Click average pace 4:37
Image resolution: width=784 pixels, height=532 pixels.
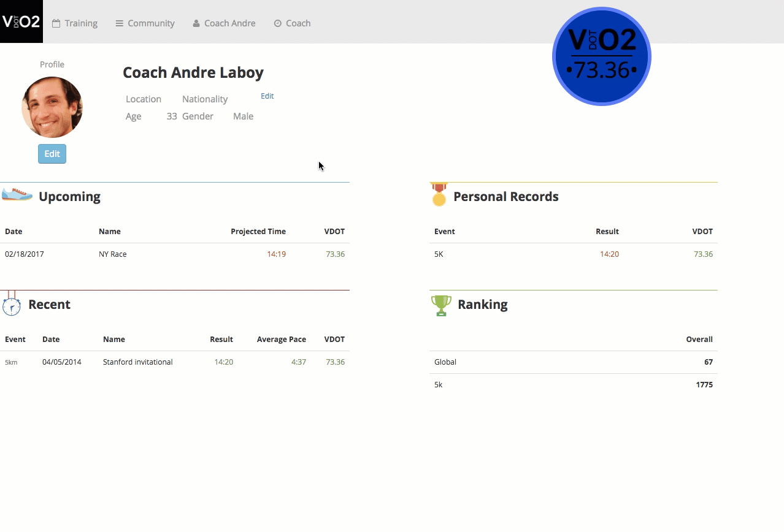(299, 362)
